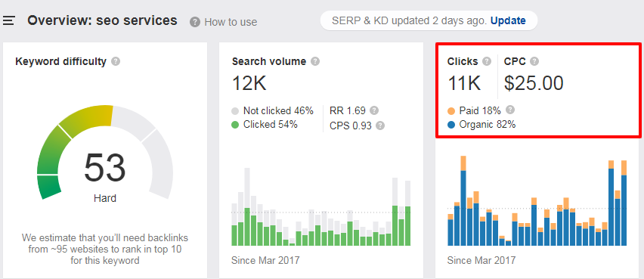Click the gray Not clicked legend dot
The image size is (644, 279).
tap(235, 111)
